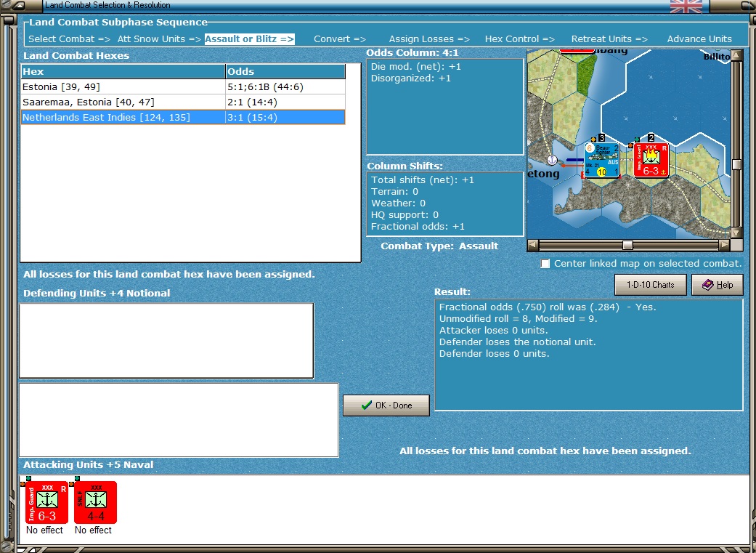This screenshot has width=756, height=553.
Task: Click the Assault or Blitz subphase step
Action: pyautogui.click(x=249, y=39)
